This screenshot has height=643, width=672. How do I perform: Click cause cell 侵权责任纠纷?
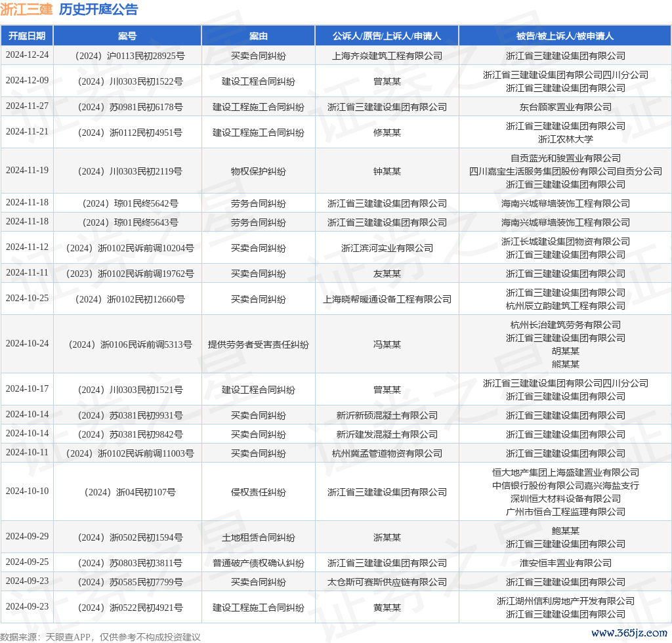[259, 492]
